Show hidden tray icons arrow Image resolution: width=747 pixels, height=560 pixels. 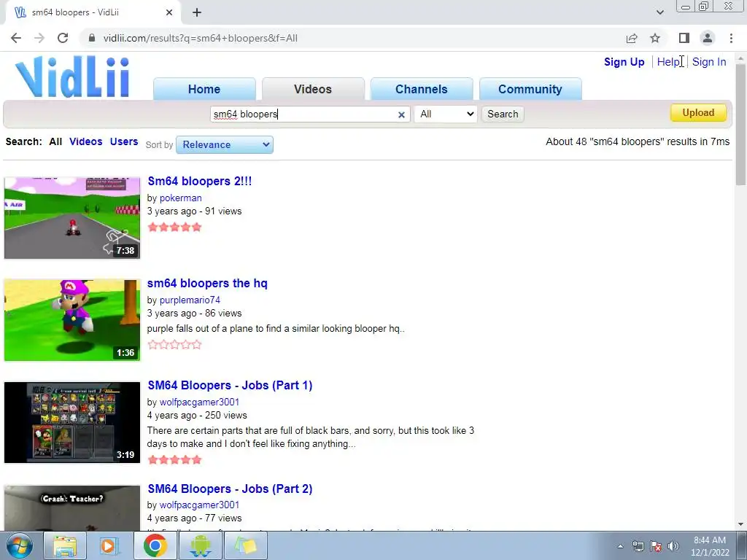(x=620, y=546)
